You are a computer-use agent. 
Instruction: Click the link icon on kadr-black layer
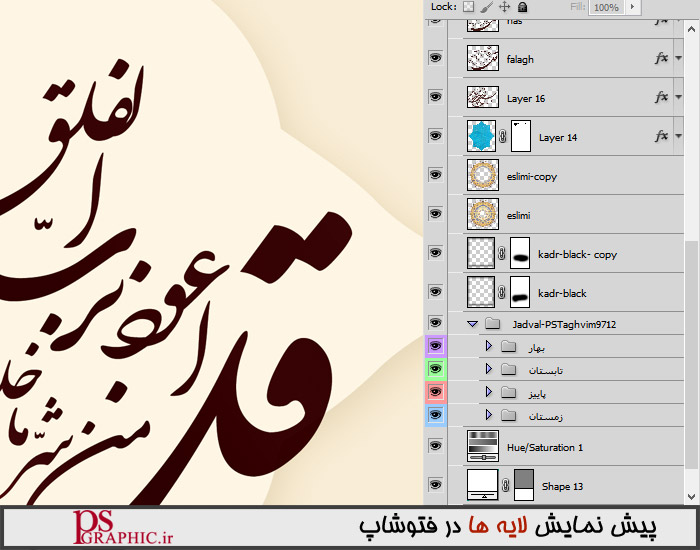[503, 293]
